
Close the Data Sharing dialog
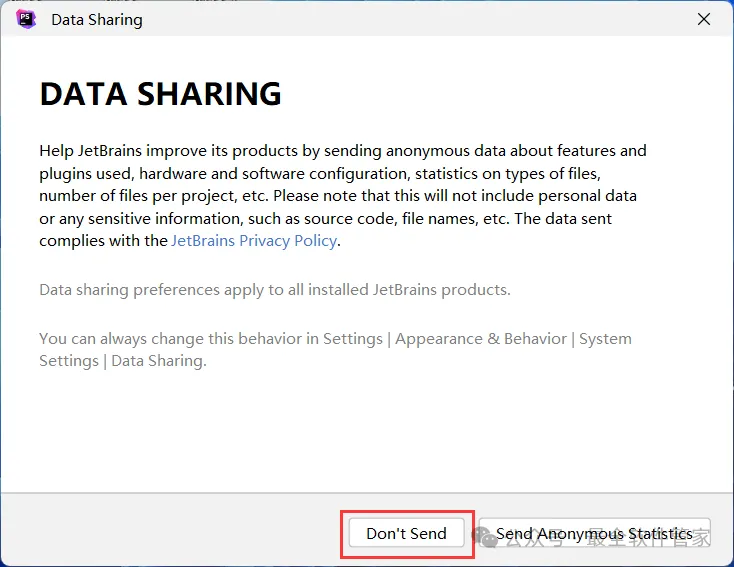[x=704, y=19]
